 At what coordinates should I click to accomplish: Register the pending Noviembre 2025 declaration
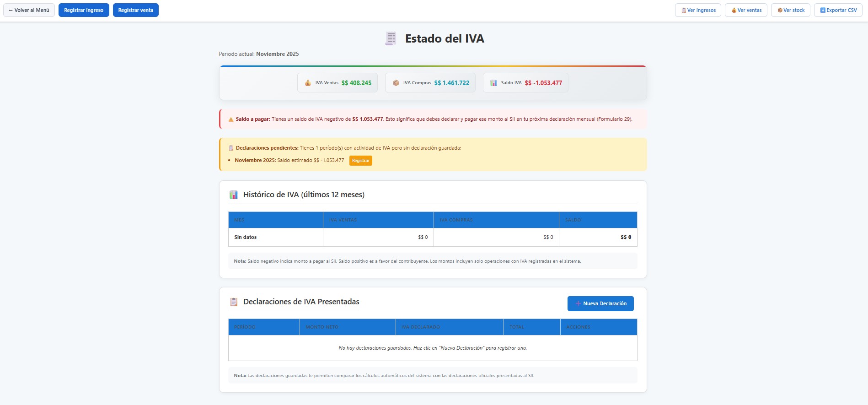360,161
